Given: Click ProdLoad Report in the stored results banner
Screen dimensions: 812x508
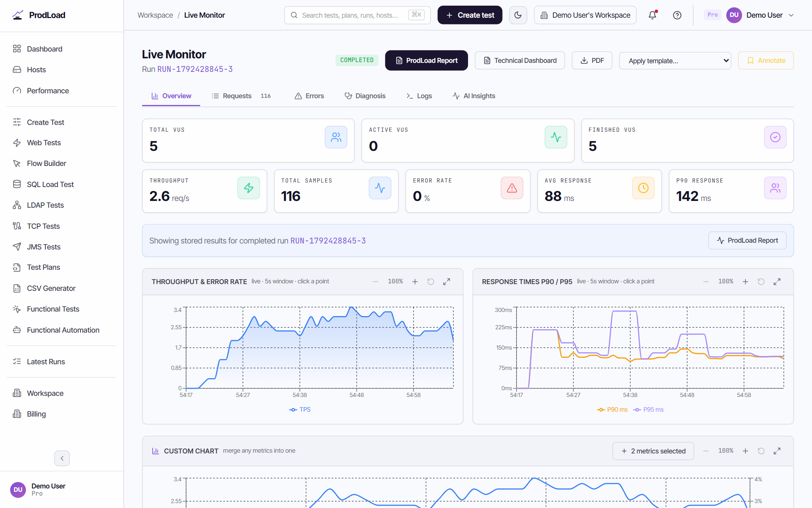Looking at the screenshot, I should click(747, 240).
